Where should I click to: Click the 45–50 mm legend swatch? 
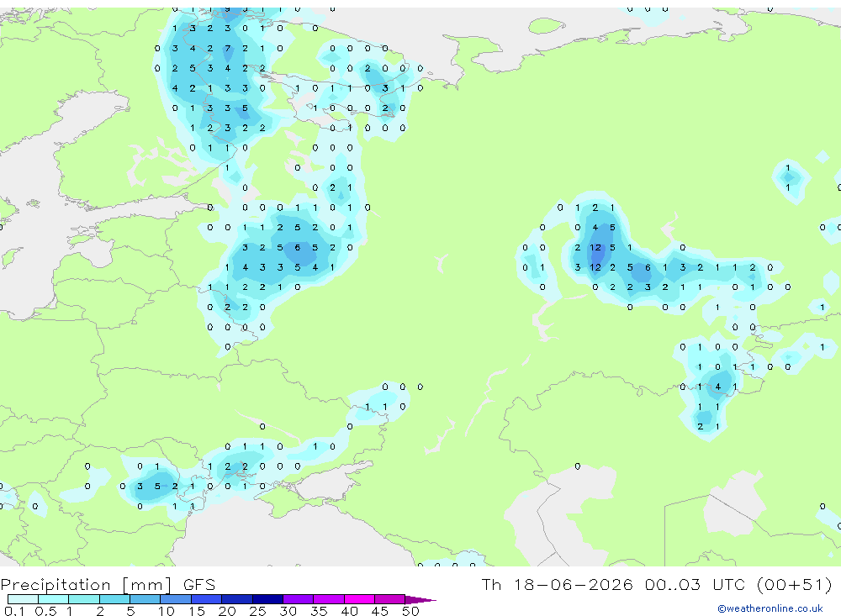[389, 599]
